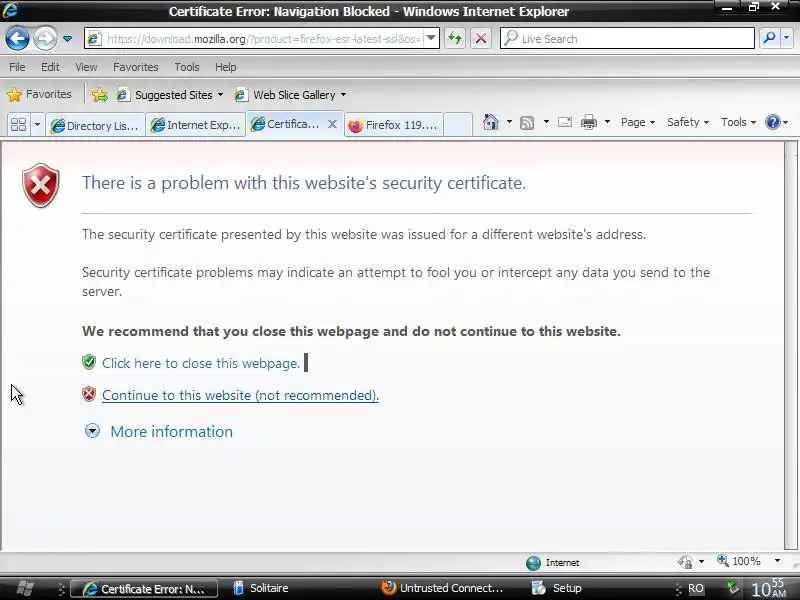The height and width of the screenshot is (600, 800).
Task: Open the Tools menu in menu bar
Action: click(187, 67)
